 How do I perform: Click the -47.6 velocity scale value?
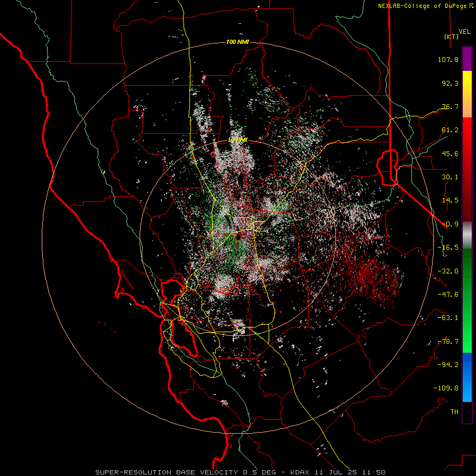point(448,295)
